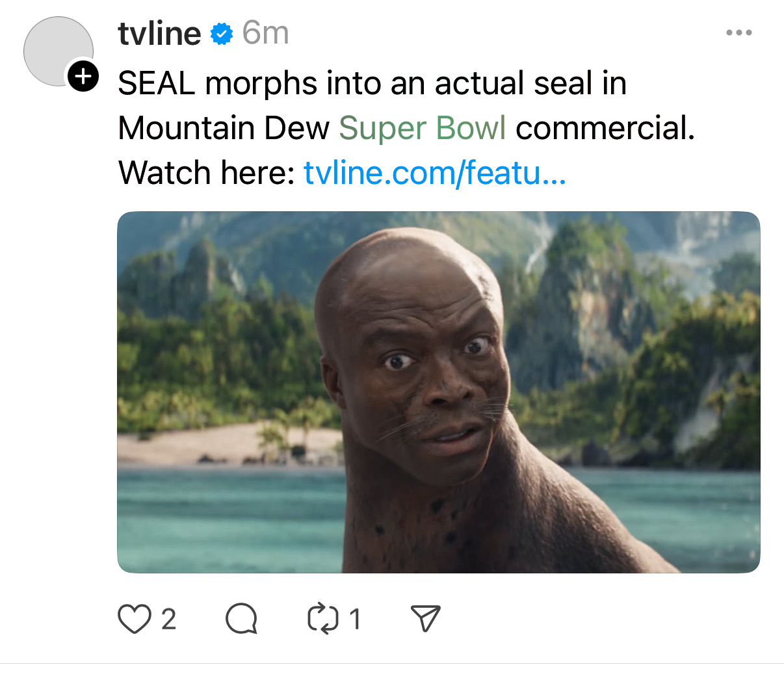The width and height of the screenshot is (784, 680).
Task: Follow tvline using the plus badge
Action: tap(83, 77)
